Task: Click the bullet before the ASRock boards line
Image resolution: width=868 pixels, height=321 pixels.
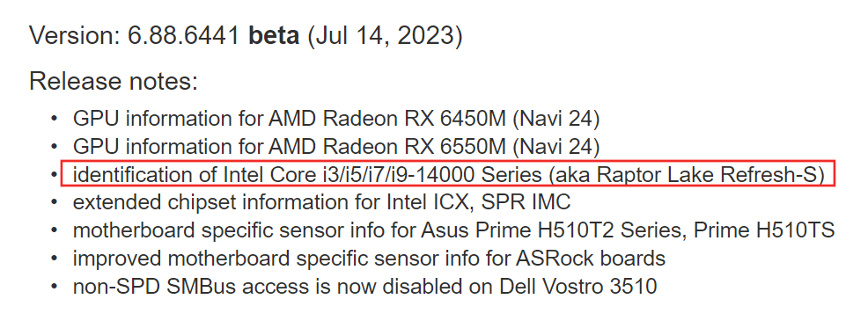Action: [55, 259]
